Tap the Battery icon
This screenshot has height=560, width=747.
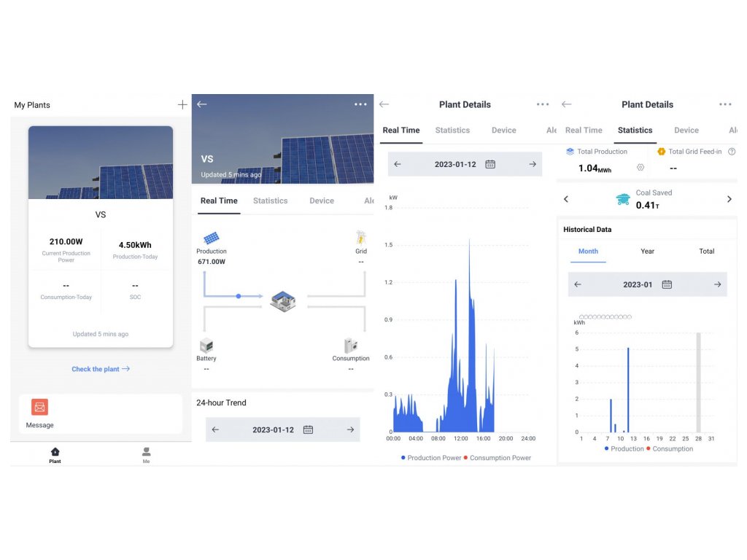pos(206,345)
